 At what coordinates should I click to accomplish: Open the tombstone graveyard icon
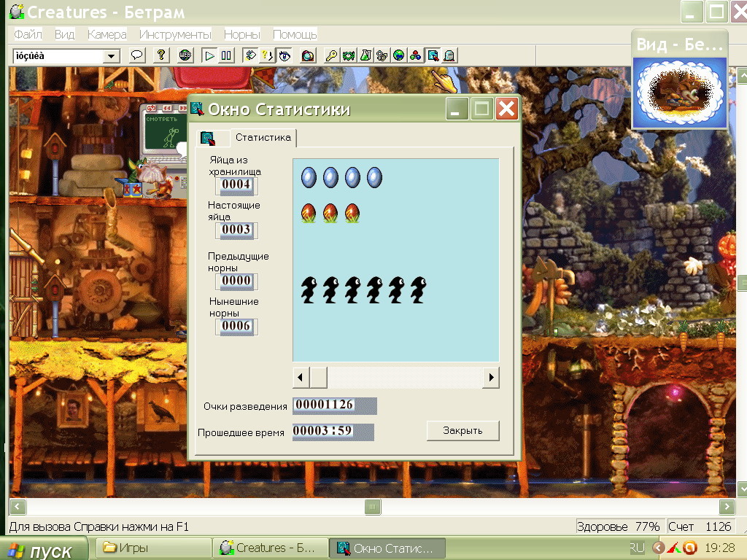pyautogui.click(x=449, y=55)
